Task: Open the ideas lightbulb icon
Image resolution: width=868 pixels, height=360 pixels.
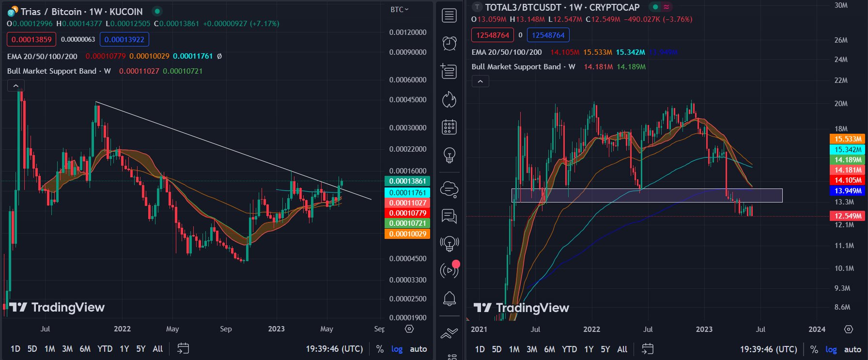Action: (x=449, y=155)
